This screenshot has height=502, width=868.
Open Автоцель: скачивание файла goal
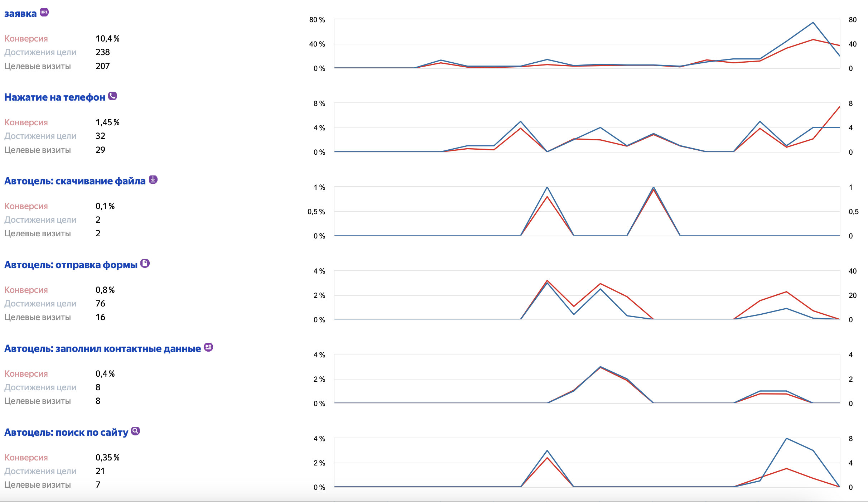[75, 181]
